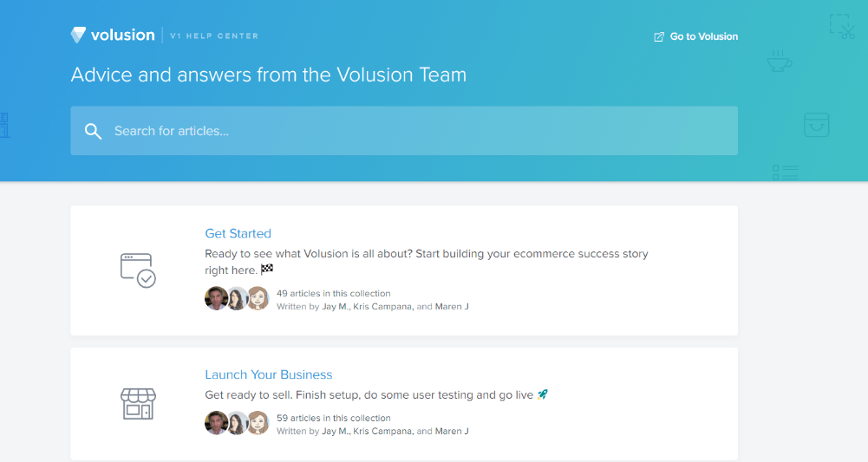
Task: Click the Get Started description ending with 'right here.'
Action: (427, 262)
